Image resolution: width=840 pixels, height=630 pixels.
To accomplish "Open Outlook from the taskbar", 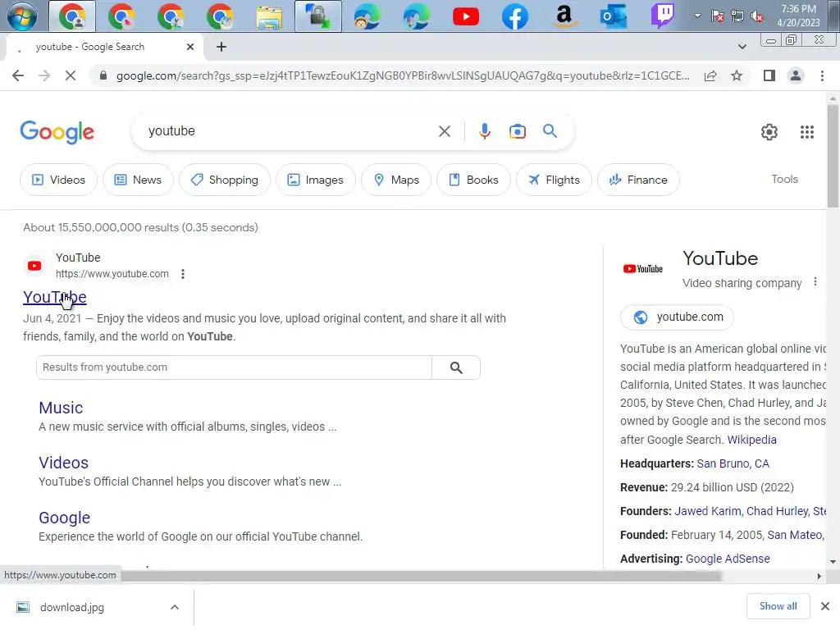I will coord(614,16).
